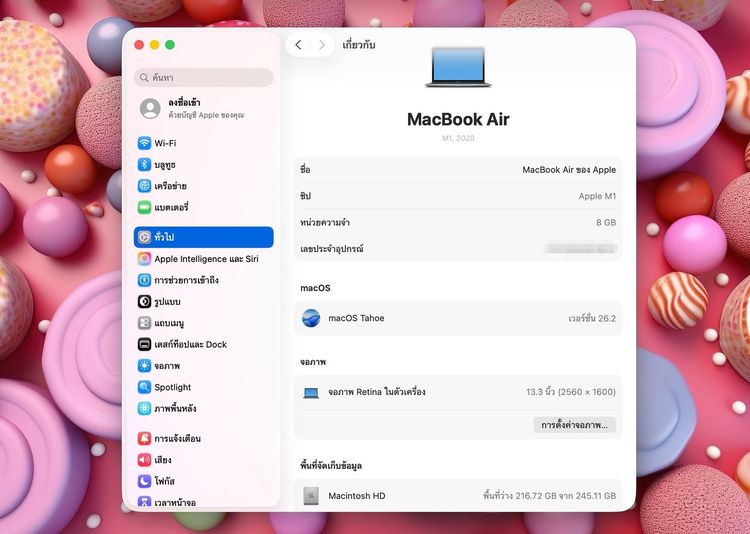
Task: Click the ชิป (chip) row label
Action: (x=305, y=196)
